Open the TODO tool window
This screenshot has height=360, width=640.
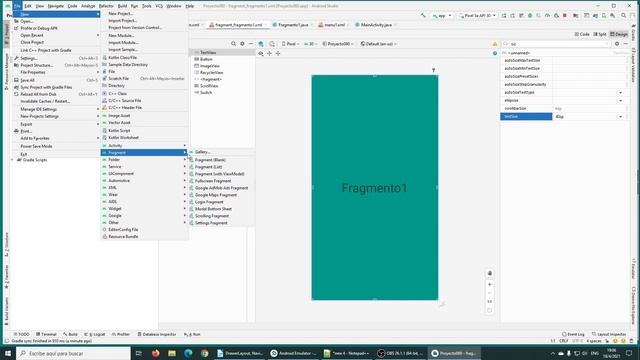(22, 334)
